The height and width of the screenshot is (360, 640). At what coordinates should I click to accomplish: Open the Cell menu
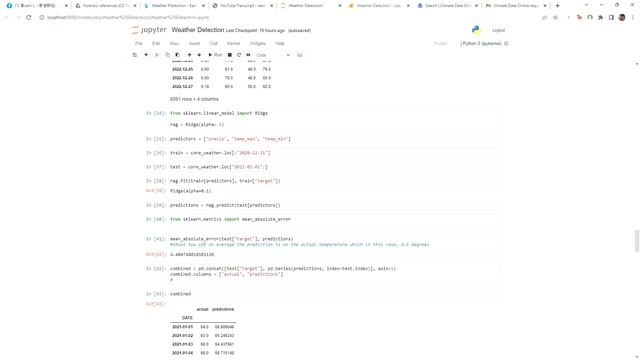coord(213,43)
